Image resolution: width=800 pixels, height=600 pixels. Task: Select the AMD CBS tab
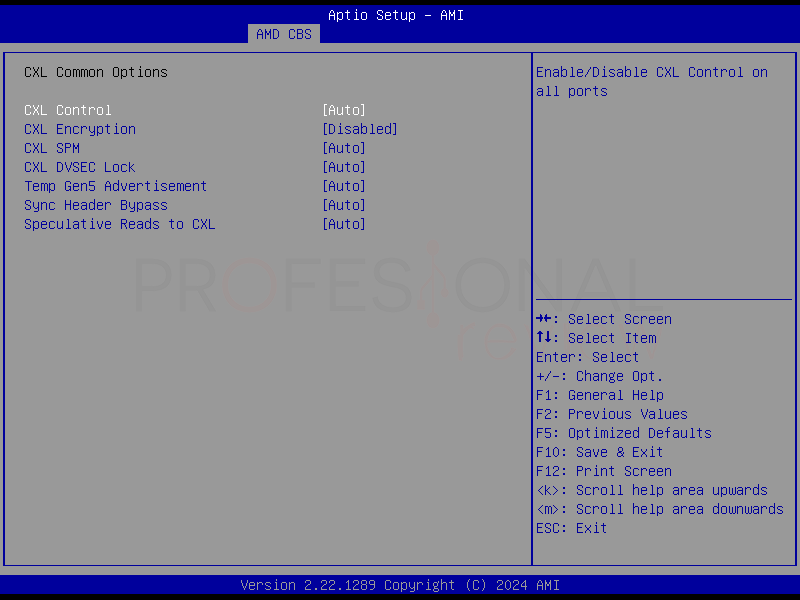pyautogui.click(x=284, y=34)
